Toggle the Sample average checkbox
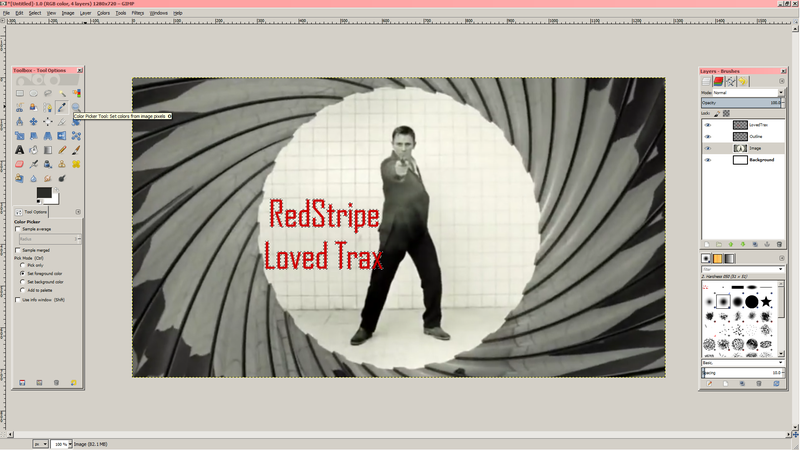 coord(18,229)
